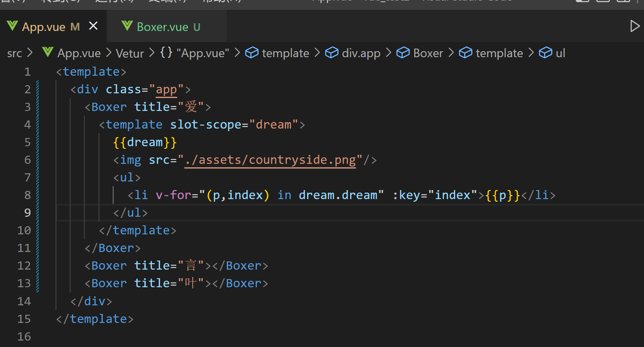Place cursor on the {{dream}} interpolation text
The height and width of the screenshot is (347, 644).
click(x=145, y=142)
